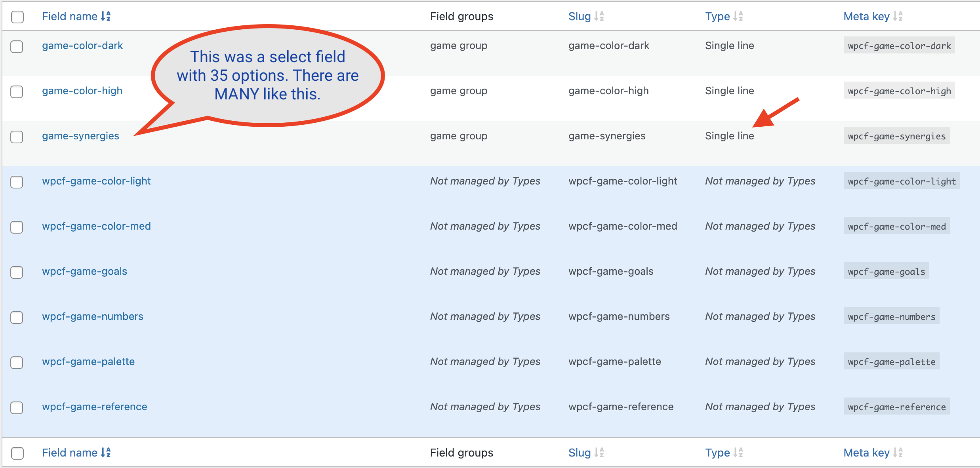Sort by the Slug column header
Screen dimensions: 980x468
tap(580, 16)
